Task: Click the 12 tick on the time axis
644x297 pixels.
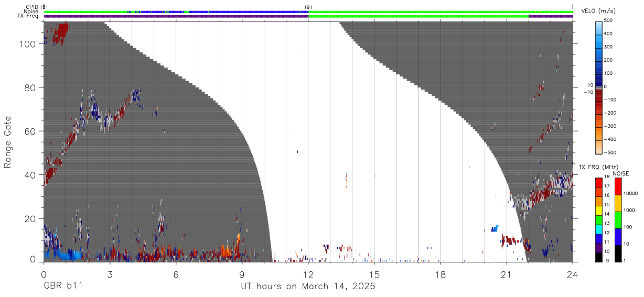Action: 308,274
